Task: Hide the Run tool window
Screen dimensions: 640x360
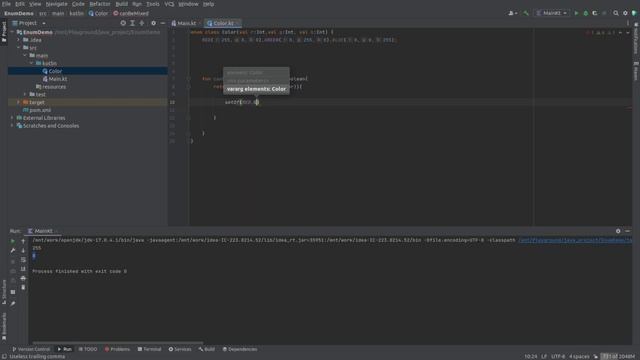Action: tap(627, 231)
